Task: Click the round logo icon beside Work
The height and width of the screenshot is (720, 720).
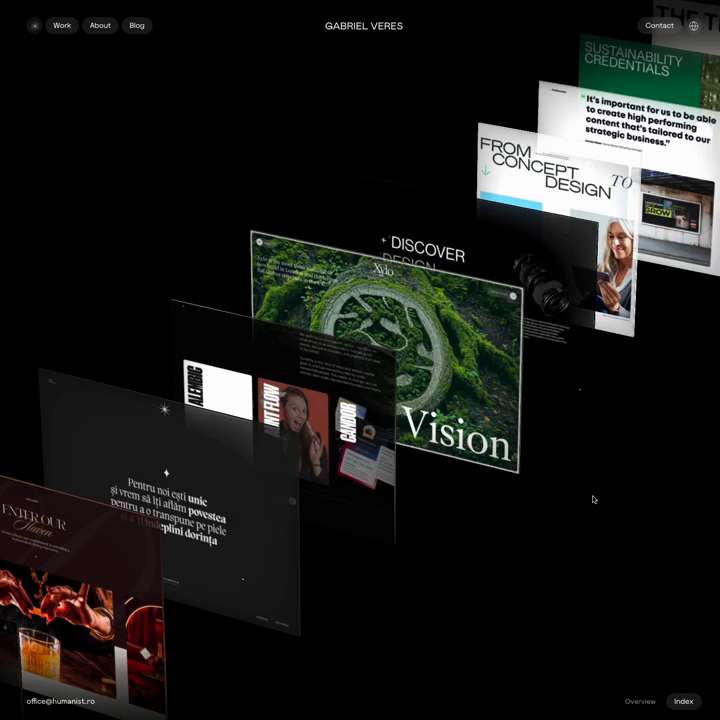Action: tap(34, 26)
